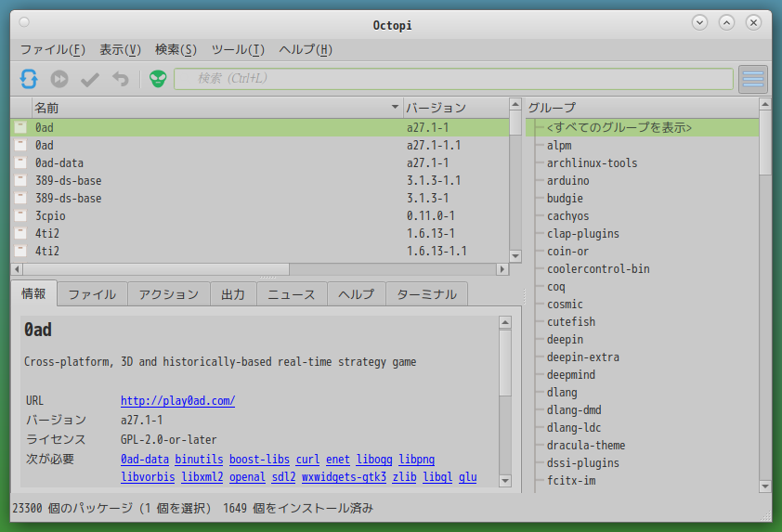Open the 表示(V) menu
Image resolution: width=782 pixels, height=532 pixels.
click(x=120, y=50)
